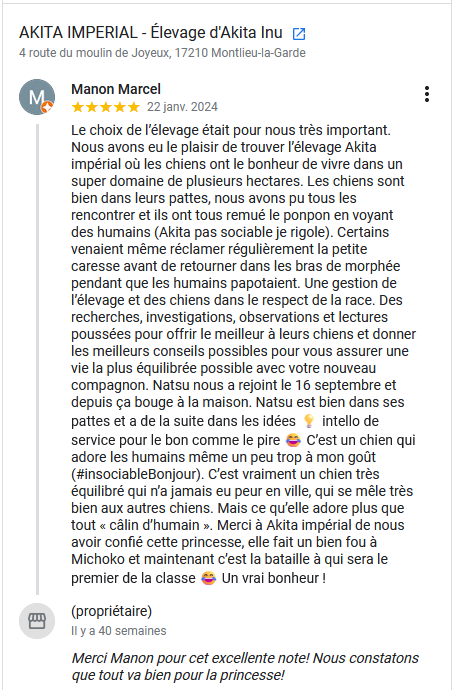The width and height of the screenshot is (454, 690).
Task: Click the #insociableBonjour hashtag text
Action: tap(137, 474)
